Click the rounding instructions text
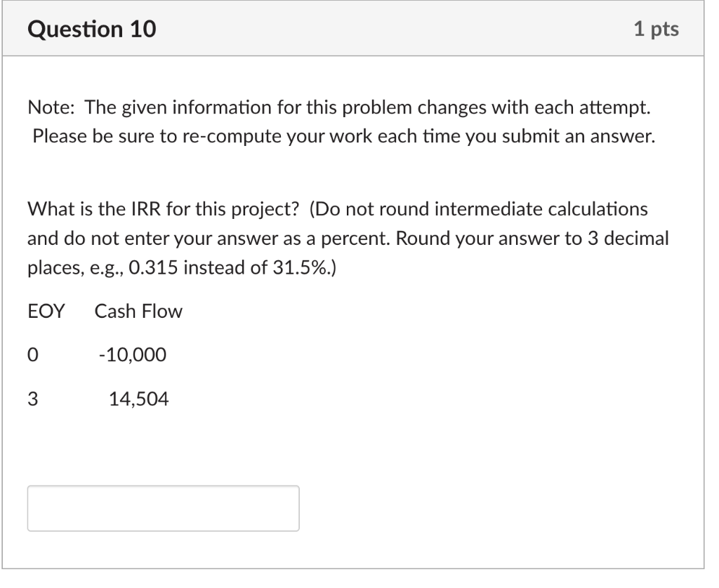This screenshot has width=719, height=588. pyautogui.click(x=349, y=239)
